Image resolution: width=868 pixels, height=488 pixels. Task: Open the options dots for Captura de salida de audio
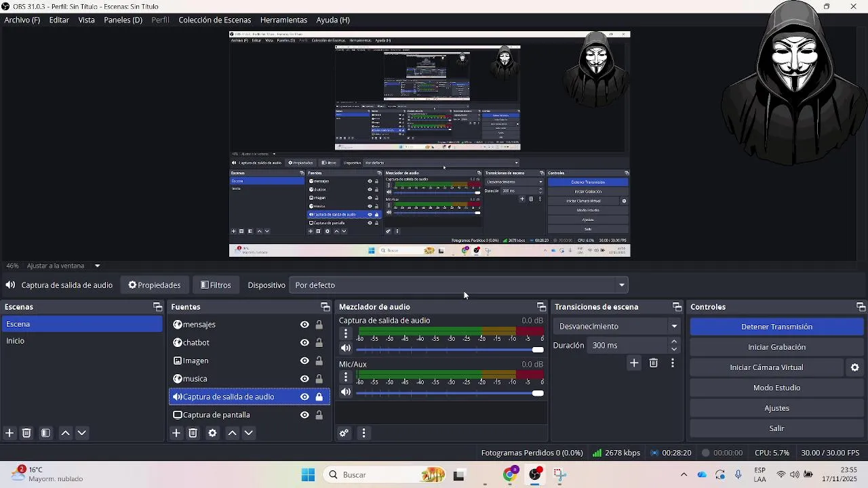point(346,333)
